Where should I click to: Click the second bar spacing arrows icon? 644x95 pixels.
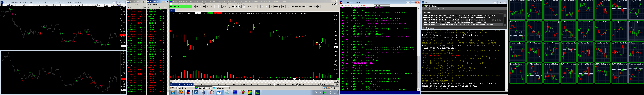(x=223, y=7)
